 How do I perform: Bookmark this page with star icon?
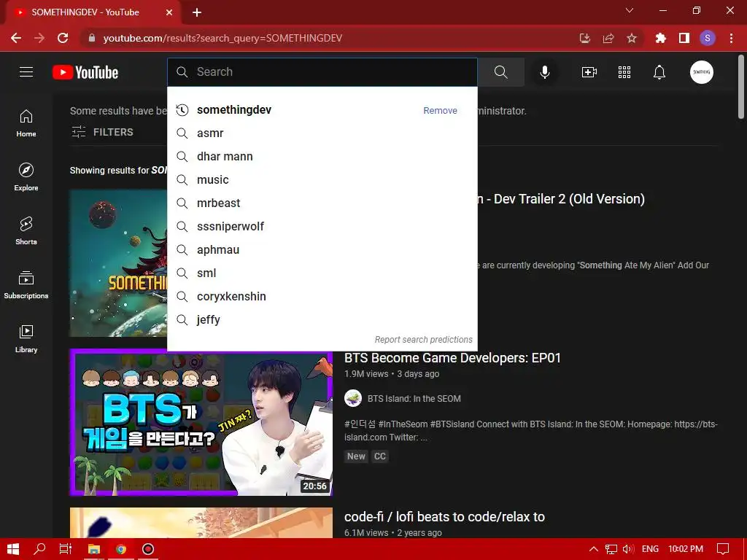631,38
